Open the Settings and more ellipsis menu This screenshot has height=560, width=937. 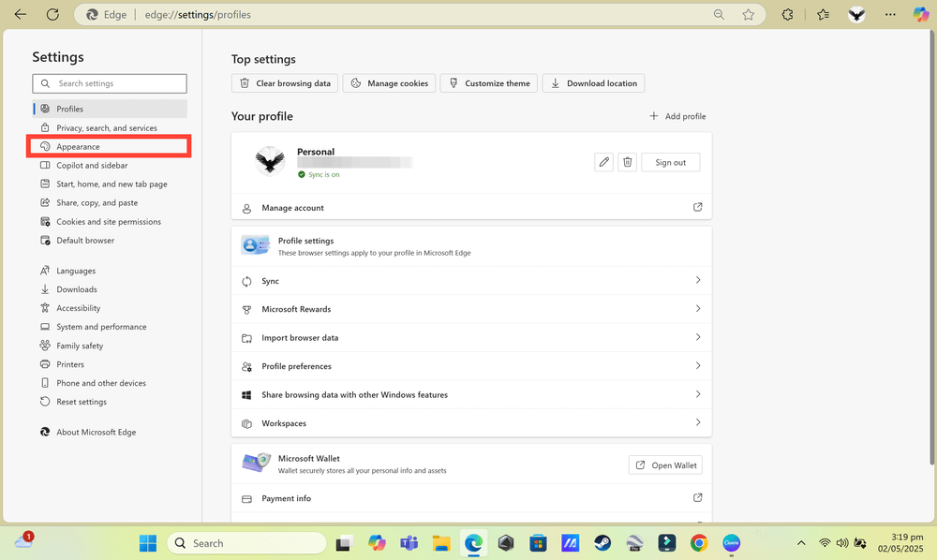coord(890,14)
